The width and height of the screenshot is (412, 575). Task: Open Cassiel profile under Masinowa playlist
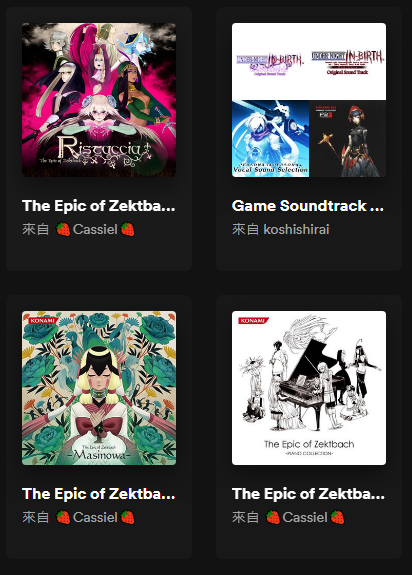95,517
